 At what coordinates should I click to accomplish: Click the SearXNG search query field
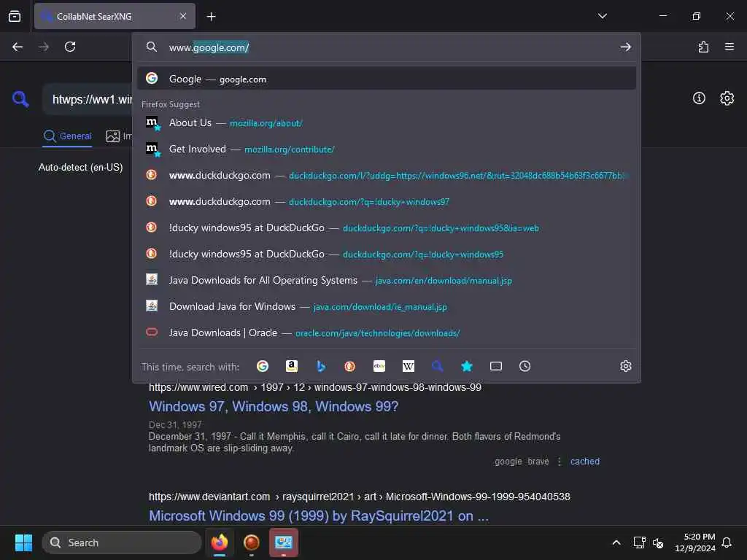(x=88, y=99)
